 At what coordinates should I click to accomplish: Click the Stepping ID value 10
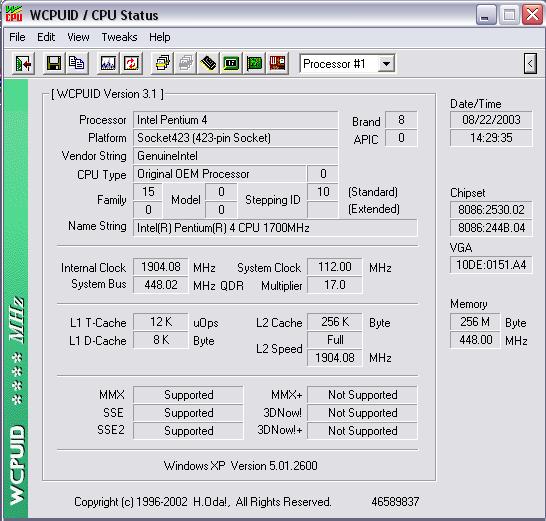pyautogui.click(x=323, y=192)
